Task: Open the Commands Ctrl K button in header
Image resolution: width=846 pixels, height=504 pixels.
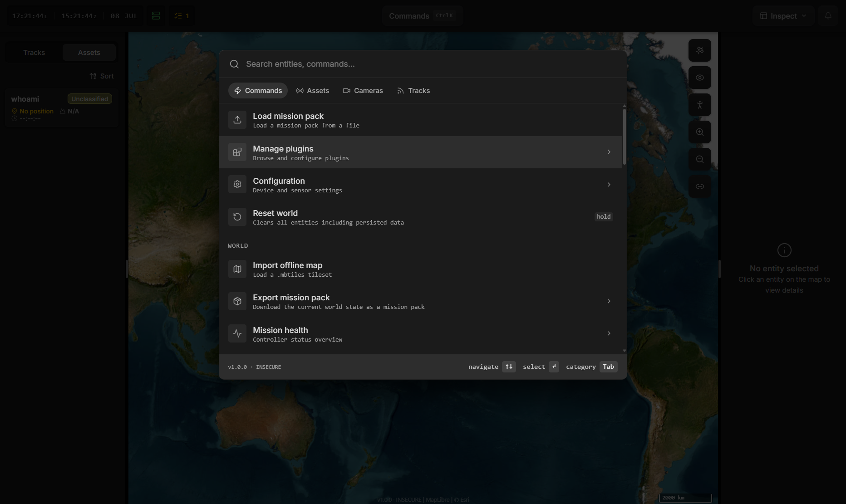Action: (423, 16)
